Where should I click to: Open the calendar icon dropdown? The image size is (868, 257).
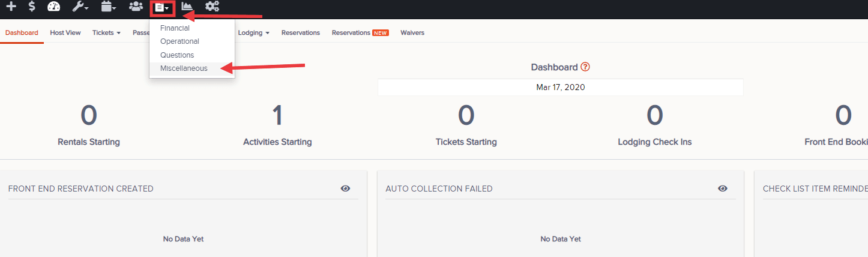(109, 7)
